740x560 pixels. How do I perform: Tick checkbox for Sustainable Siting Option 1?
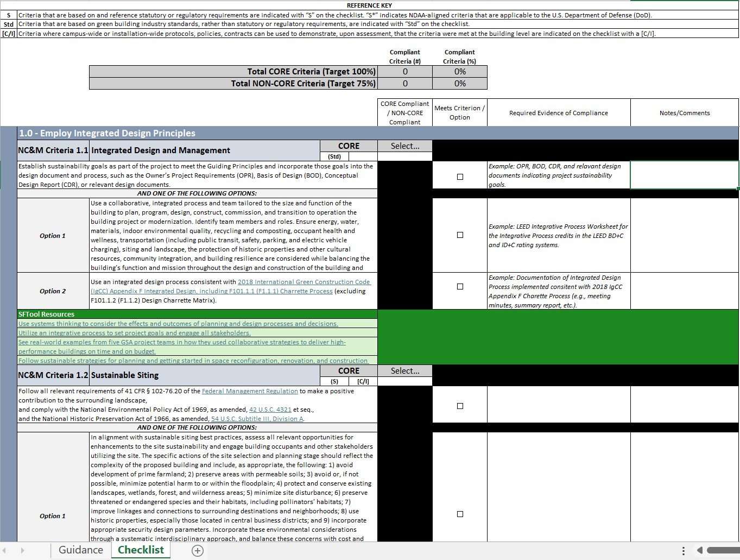460,514
